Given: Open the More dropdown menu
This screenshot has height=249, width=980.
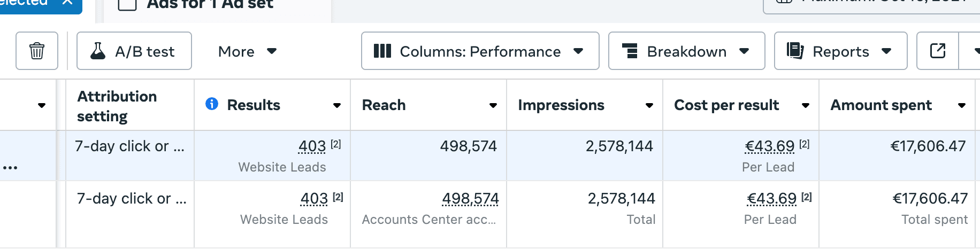Looking at the screenshot, I should (247, 51).
